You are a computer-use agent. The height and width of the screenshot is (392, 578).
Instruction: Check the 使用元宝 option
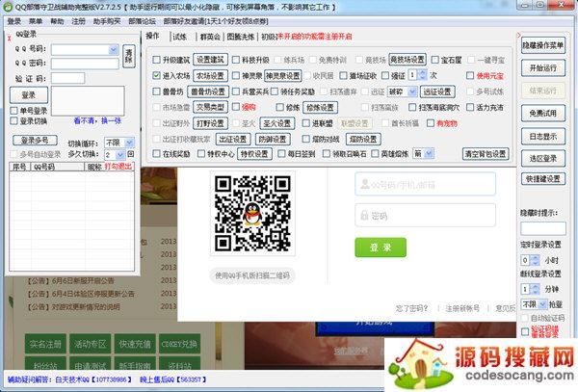[x=470, y=75]
